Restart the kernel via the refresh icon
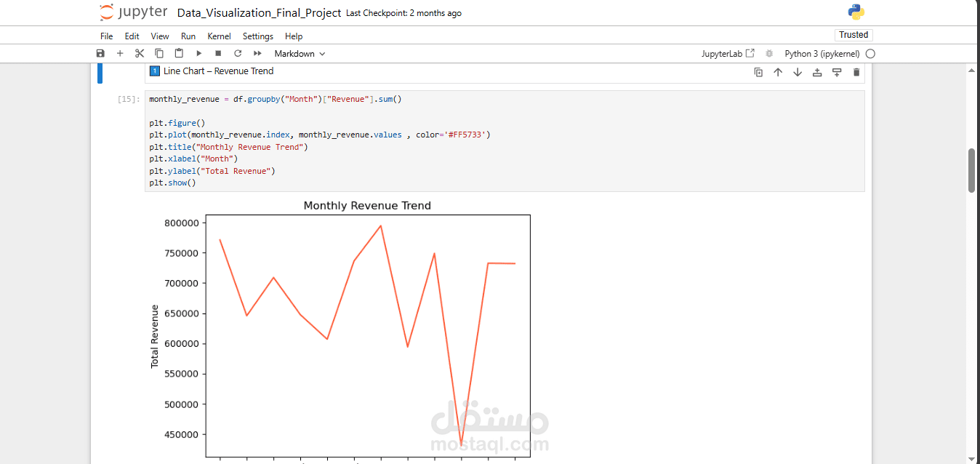The width and height of the screenshot is (980, 464). (238, 53)
